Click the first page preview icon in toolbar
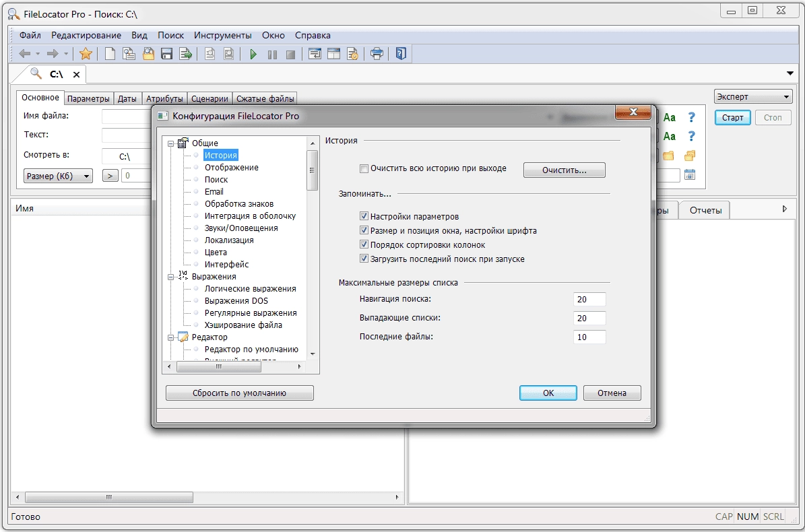 coord(210,53)
